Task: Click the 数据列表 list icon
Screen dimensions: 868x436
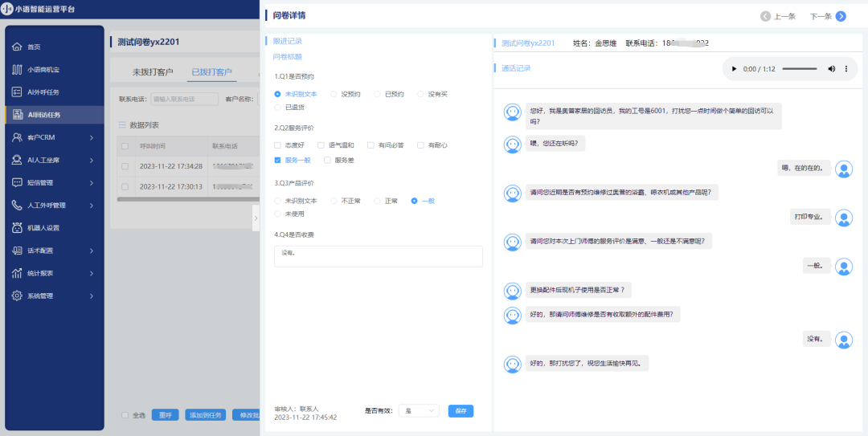Action: [122, 125]
